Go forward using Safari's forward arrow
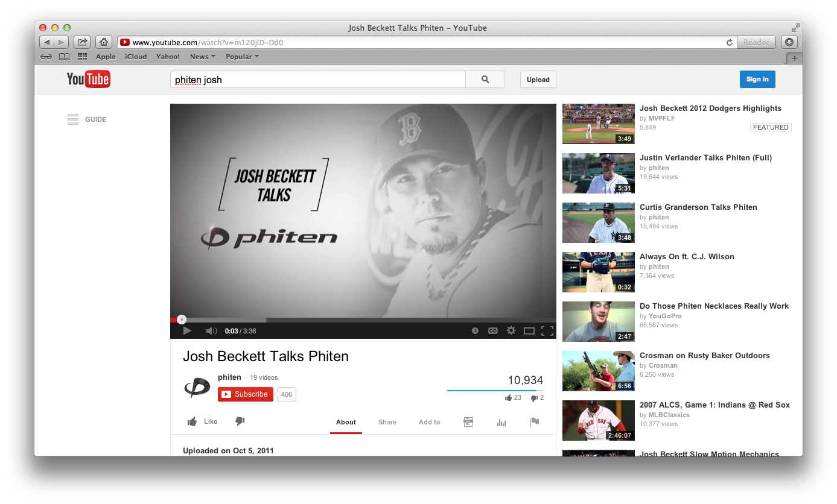The width and height of the screenshot is (837, 504). click(62, 42)
